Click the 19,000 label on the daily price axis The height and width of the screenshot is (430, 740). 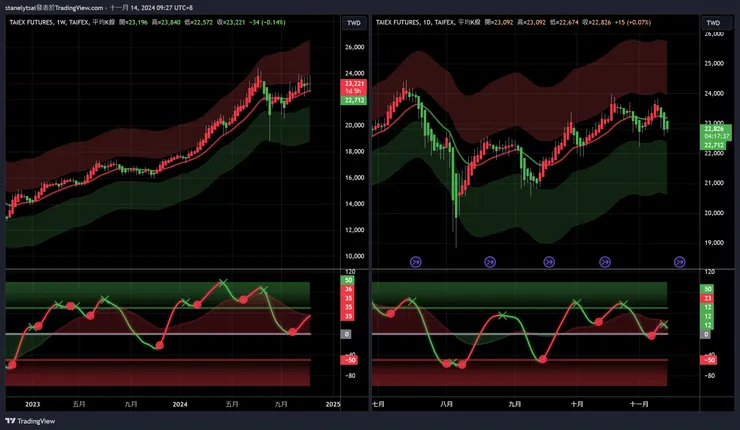(x=714, y=243)
